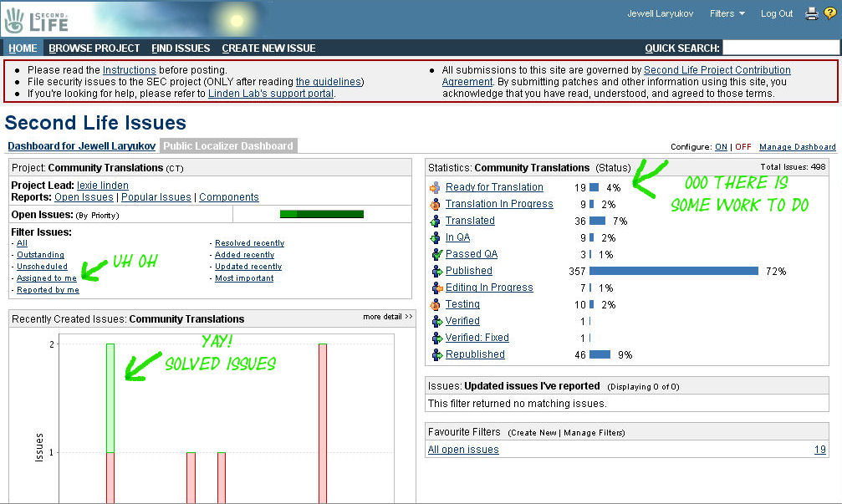Click the Second Life logo

(37, 18)
